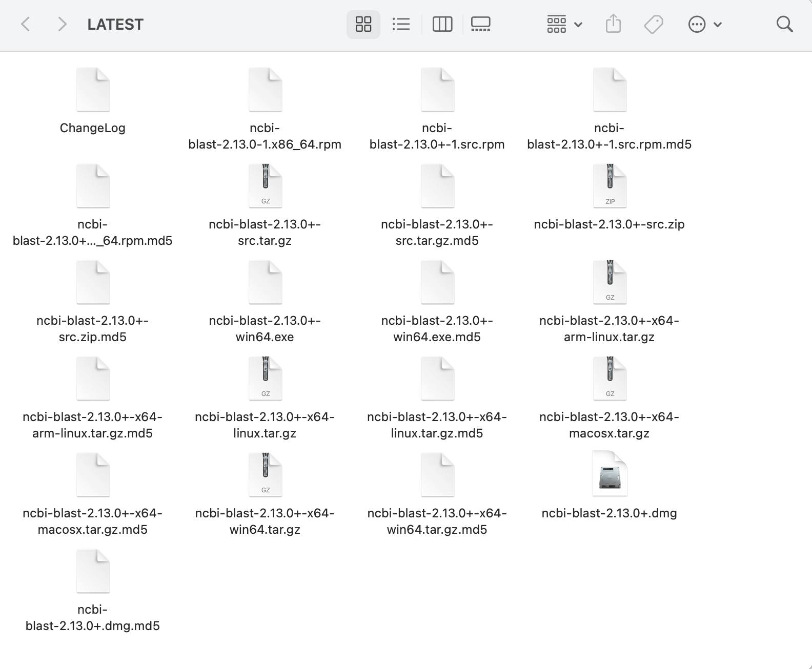812x669 pixels.
Task: Select the src.tar.gz.md5 file icon
Action: click(437, 186)
